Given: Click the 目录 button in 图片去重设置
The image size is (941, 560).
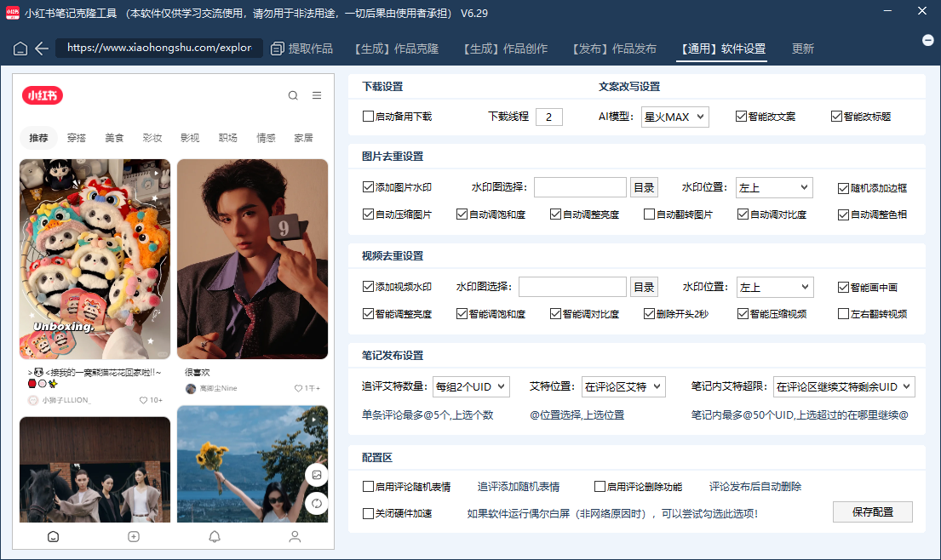Looking at the screenshot, I should (644, 187).
